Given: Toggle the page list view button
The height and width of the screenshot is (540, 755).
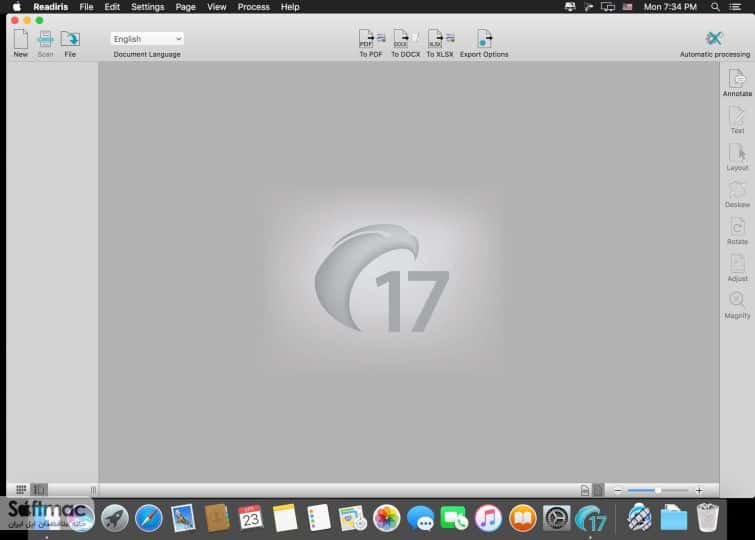Looking at the screenshot, I should pos(39,490).
